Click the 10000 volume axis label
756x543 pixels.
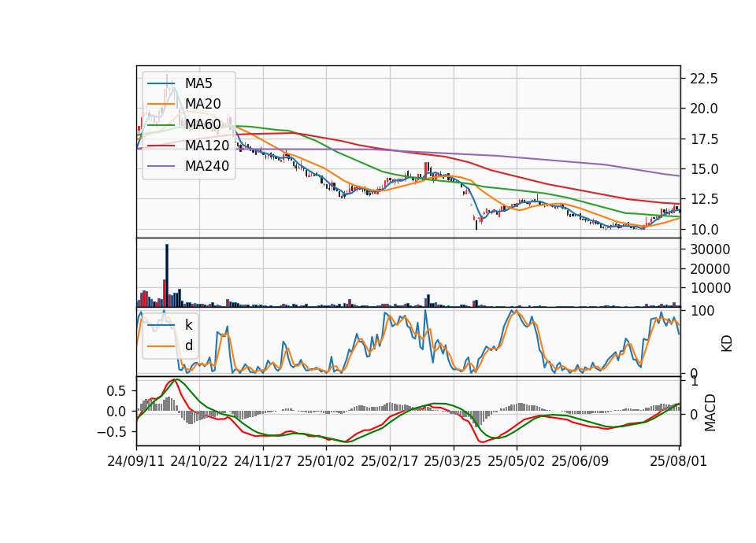click(x=710, y=288)
